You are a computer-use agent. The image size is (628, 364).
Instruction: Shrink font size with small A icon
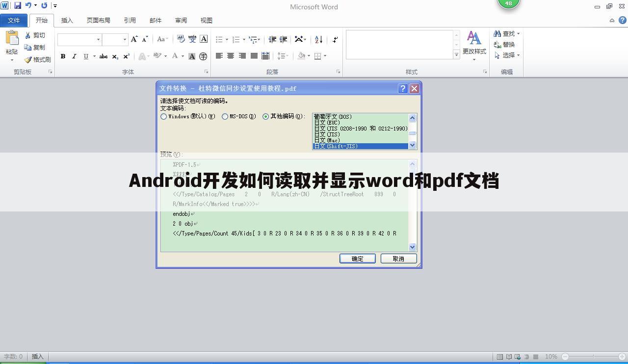click(x=145, y=39)
